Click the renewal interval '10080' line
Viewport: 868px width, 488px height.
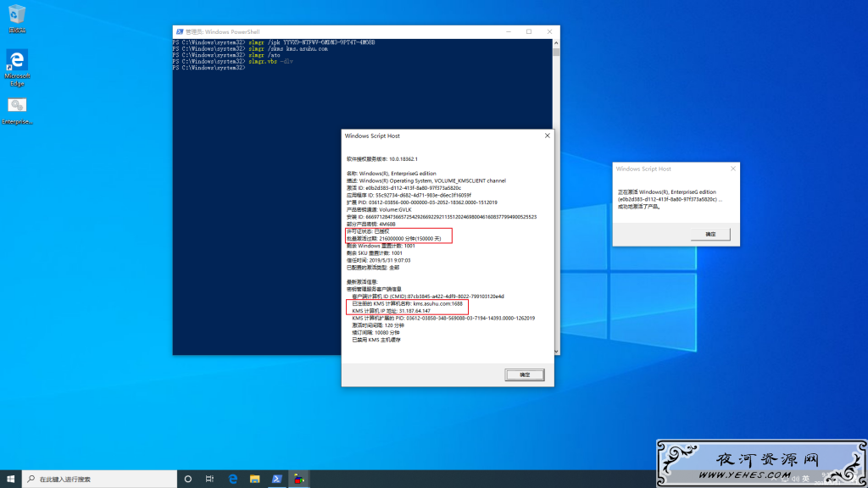376,332
